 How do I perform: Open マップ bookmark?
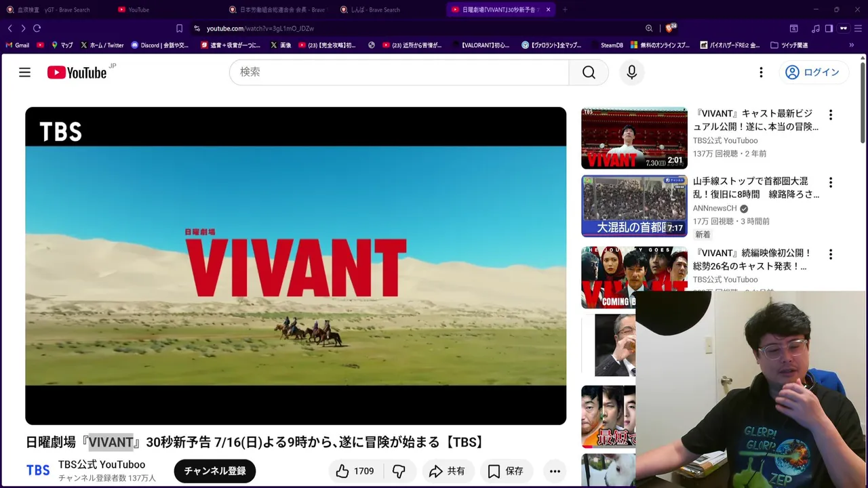pyautogui.click(x=62, y=45)
